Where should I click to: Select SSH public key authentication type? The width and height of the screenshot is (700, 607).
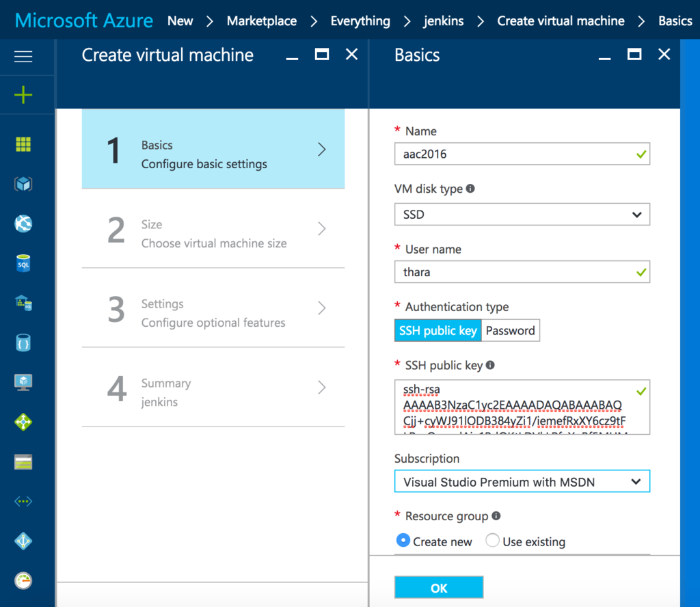click(438, 330)
